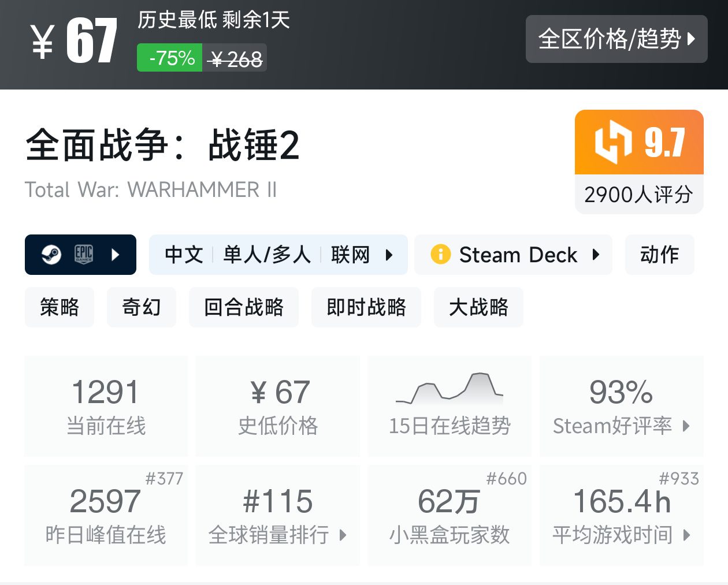Open the 9.7 Heybox score badge

point(639,142)
